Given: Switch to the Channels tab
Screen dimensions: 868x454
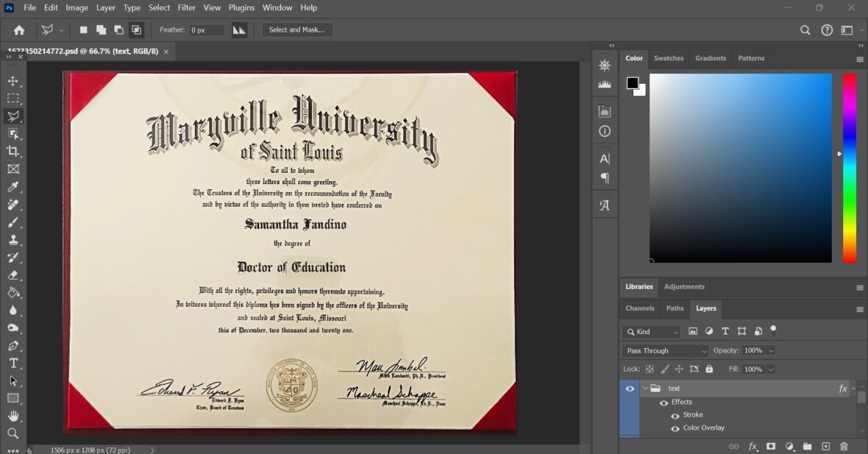Looking at the screenshot, I should tap(639, 308).
